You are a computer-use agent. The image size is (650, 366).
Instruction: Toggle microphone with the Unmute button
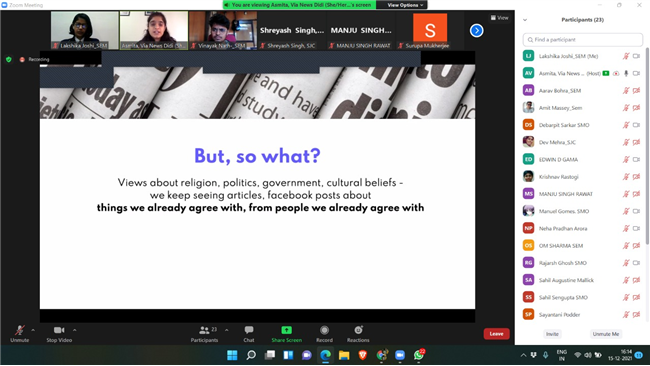click(19, 334)
